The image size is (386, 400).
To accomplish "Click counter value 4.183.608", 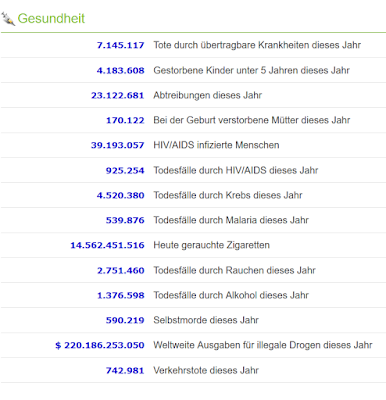I will (120, 70).
